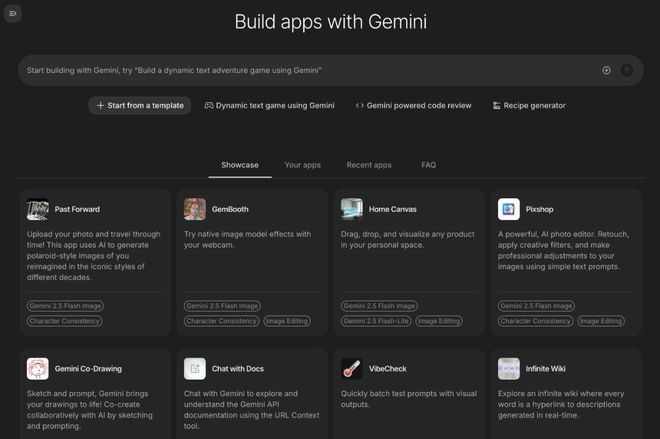
Task: Click Gemini 2.5 Flash Image tag on Home Canvas
Action: (x=379, y=306)
